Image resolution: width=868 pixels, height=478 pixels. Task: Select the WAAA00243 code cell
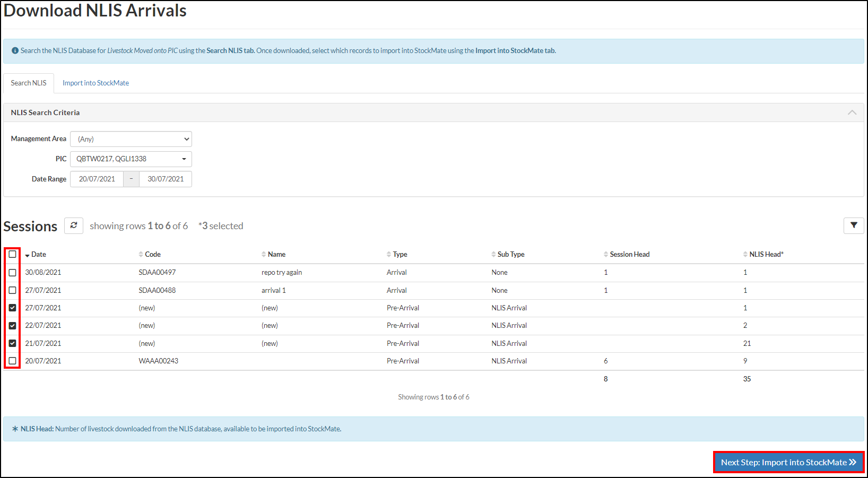(x=159, y=361)
